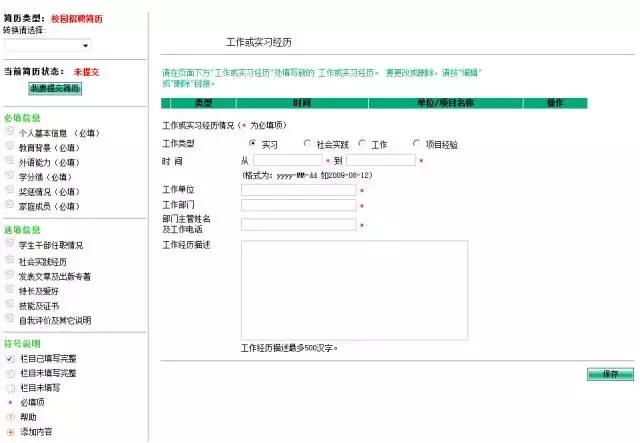
Task: Click the 帮助 help icon
Action: [x=11, y=417]
